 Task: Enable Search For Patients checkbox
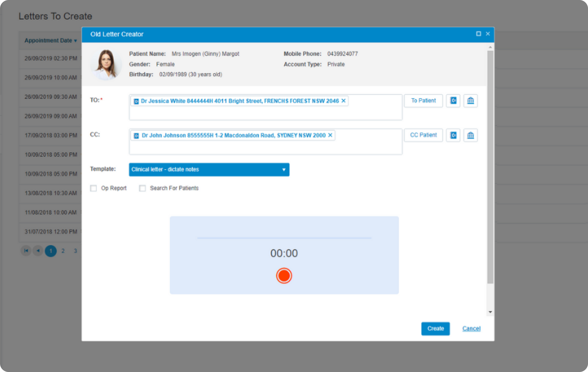pyautogui.click(x=142, y=188)
